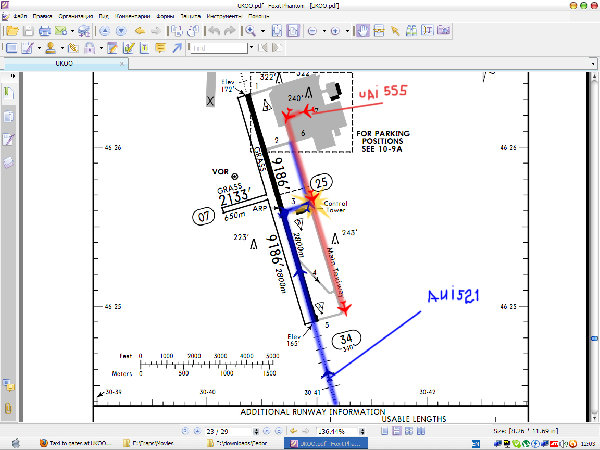This screenshot has height=450, width=600.
Task: Click the Print icon in toolbar
Action: click(45, 31)
